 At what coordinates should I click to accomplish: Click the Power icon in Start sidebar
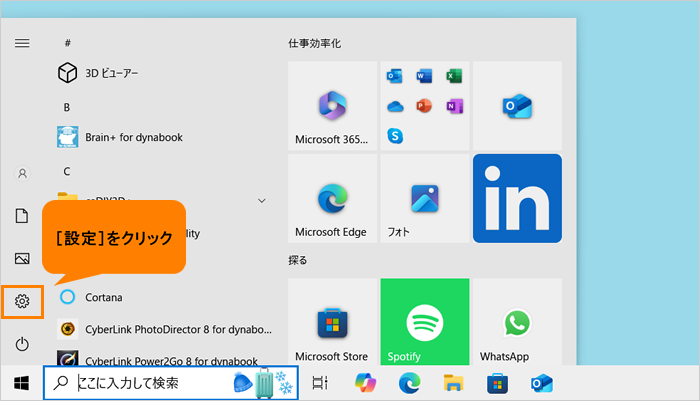(x=22, y=344)
